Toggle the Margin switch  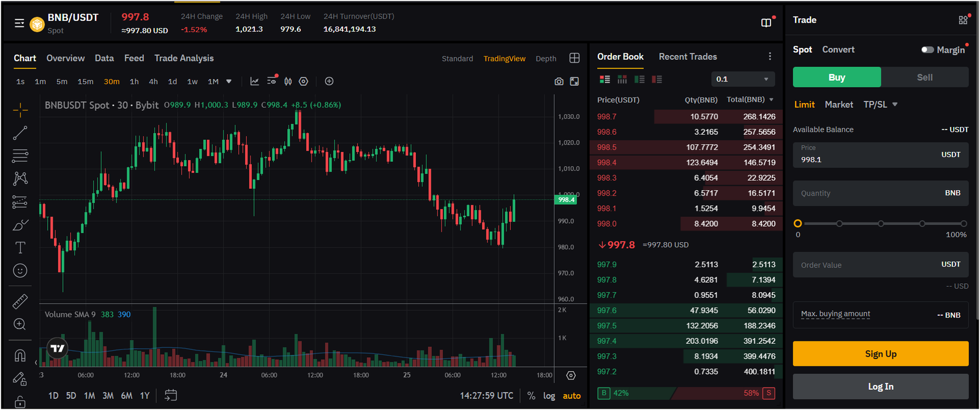(927, 50)
